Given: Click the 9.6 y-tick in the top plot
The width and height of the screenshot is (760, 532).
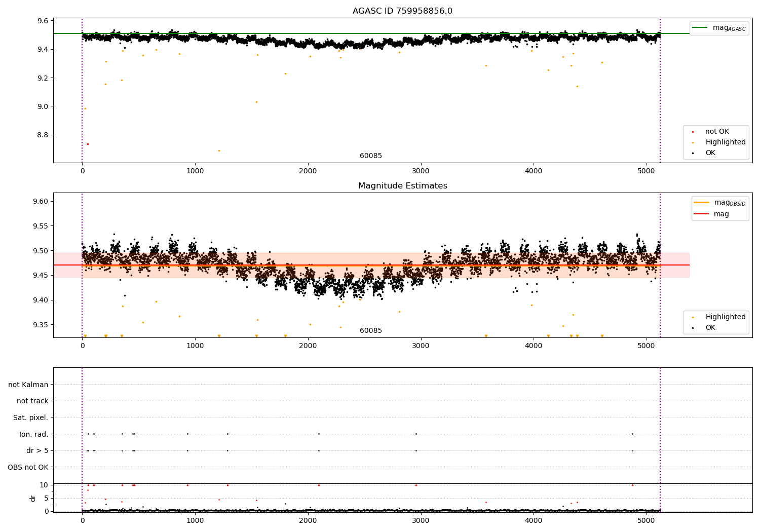Looking at the screenshot, I should tap(43, 21).
